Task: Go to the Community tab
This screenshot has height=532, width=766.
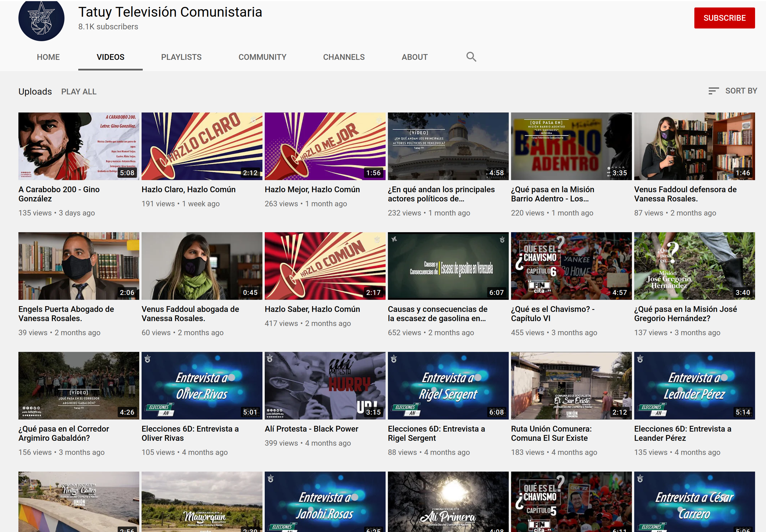Action: tap(262, 57)
